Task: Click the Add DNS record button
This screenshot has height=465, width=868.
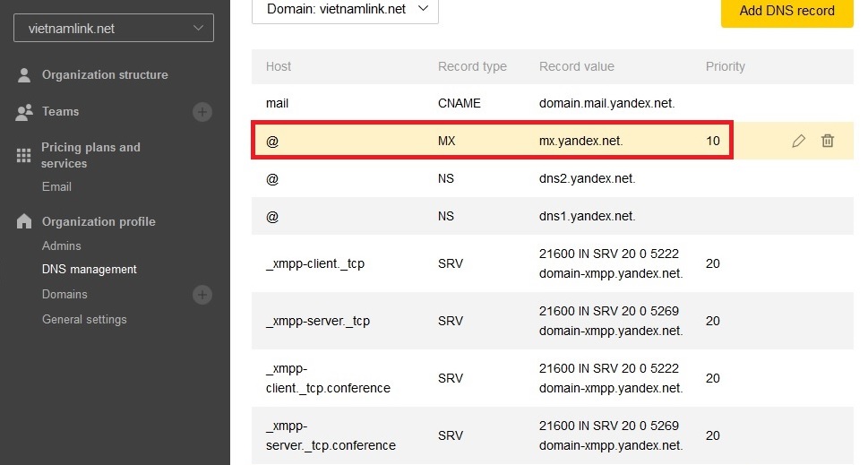Action: [x=786, y=11]
